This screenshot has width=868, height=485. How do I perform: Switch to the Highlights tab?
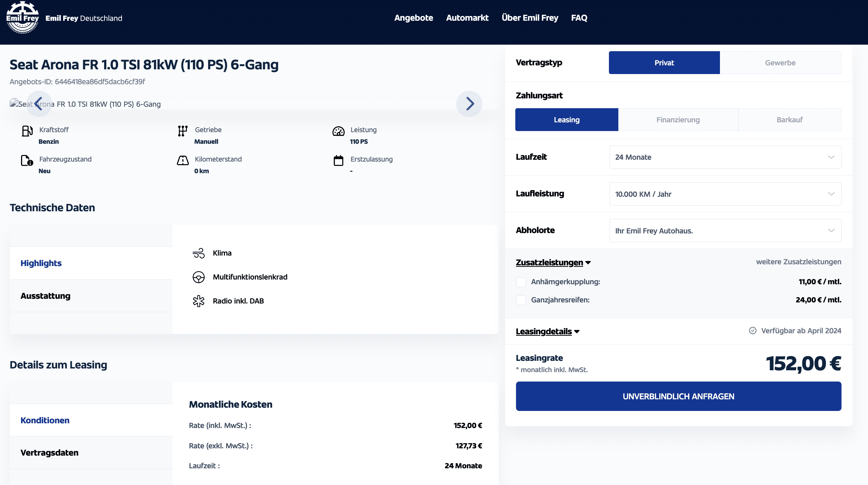(91, 263)
